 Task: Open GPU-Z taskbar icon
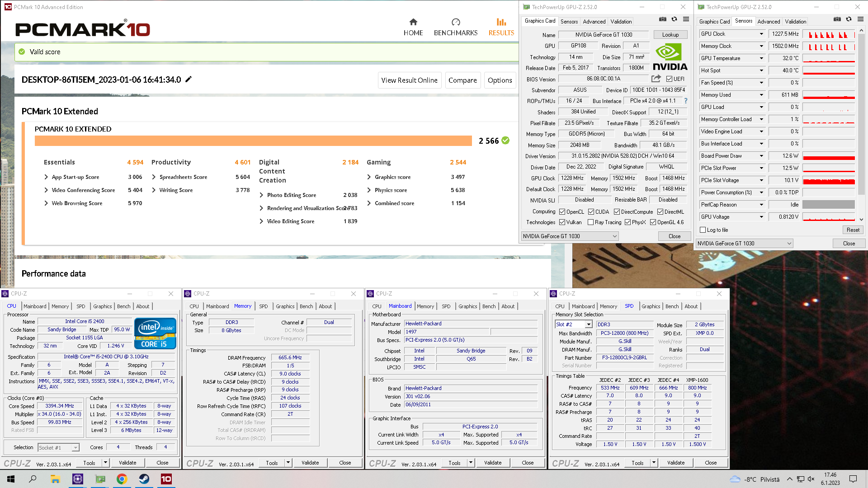[x=100, y=479]
